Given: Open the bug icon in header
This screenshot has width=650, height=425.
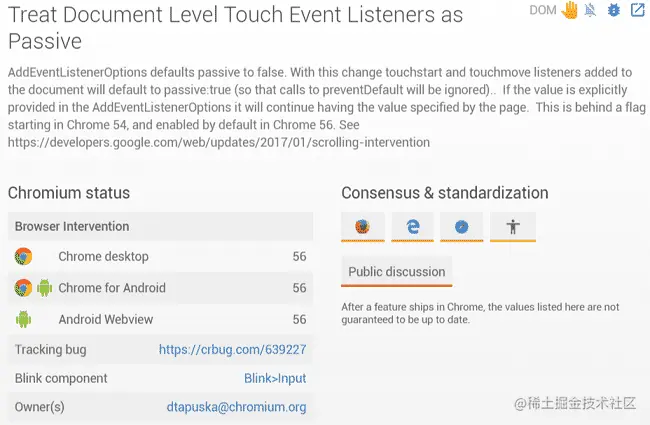Looking at the screenshot, I should tap(613, 10).
